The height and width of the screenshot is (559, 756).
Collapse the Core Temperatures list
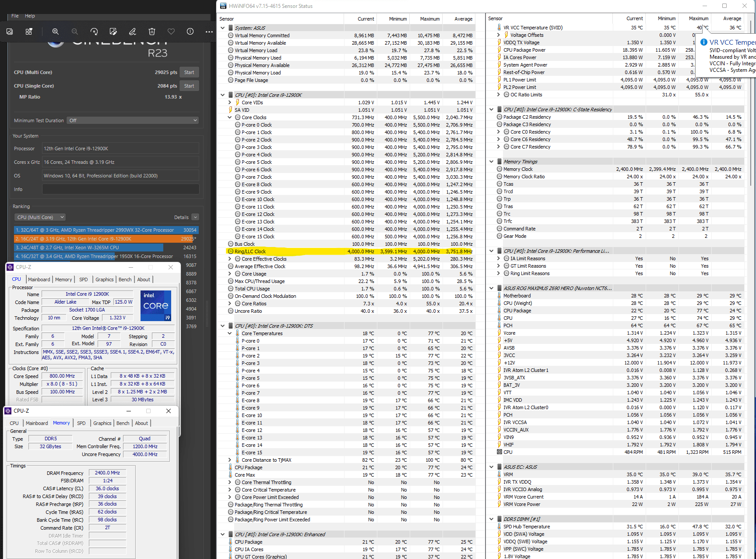pyautogui.click(x=230, y=333)
